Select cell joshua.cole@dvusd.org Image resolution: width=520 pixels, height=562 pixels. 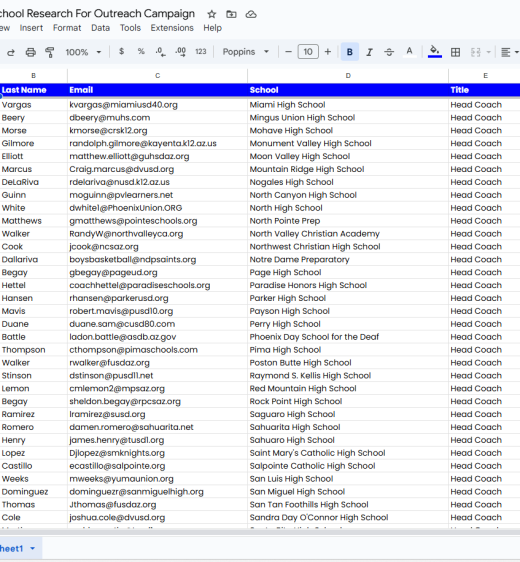(157, 518)
